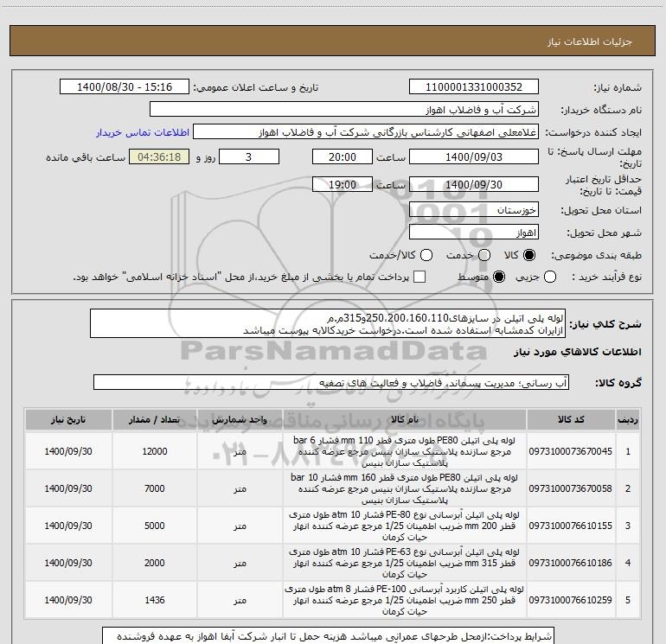The height and width of the screenshot is (644, 666).
Task: Click quantity 7000 in row 2
Action: [155, 488]
